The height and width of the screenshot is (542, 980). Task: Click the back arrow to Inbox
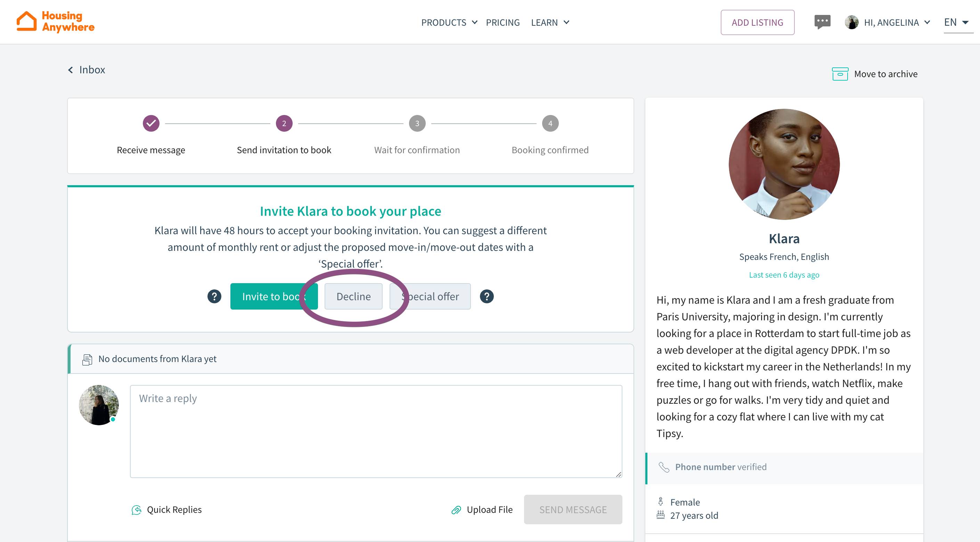coord(71,70)
